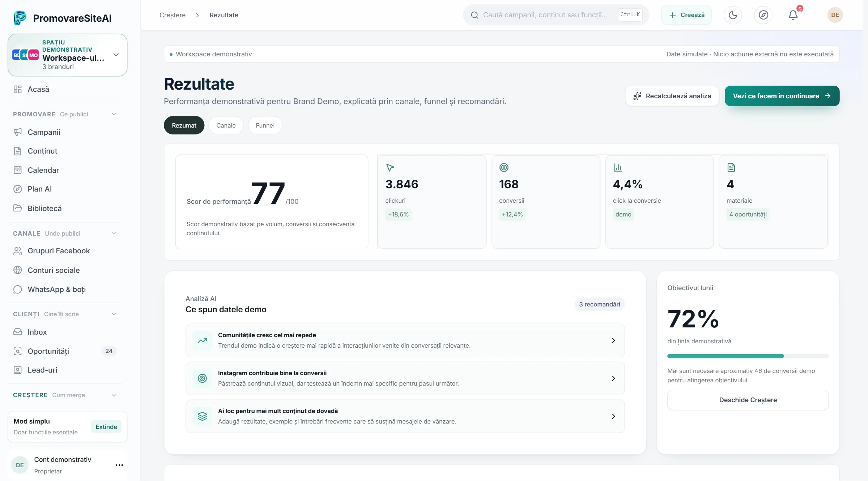Viewport: 868px width, 481px height.
Task: Click the PromovareSiteAI logo
Action: click(x=62, y=18)
